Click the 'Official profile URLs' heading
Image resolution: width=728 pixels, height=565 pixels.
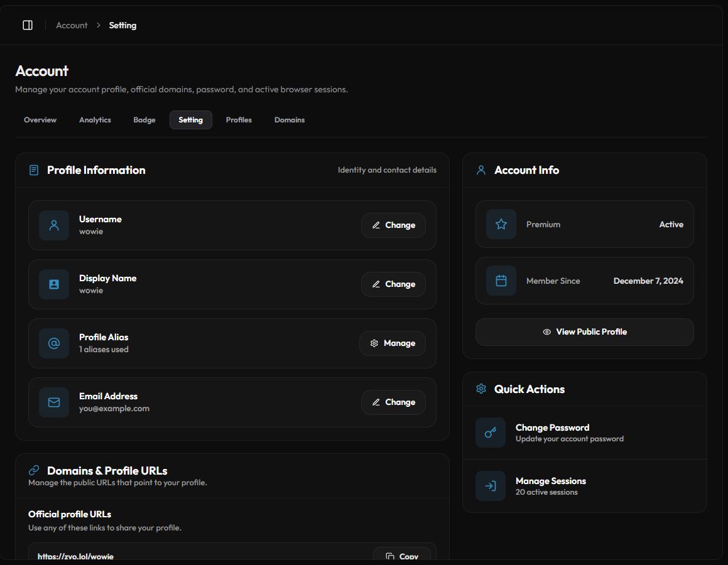click(70, 514)
